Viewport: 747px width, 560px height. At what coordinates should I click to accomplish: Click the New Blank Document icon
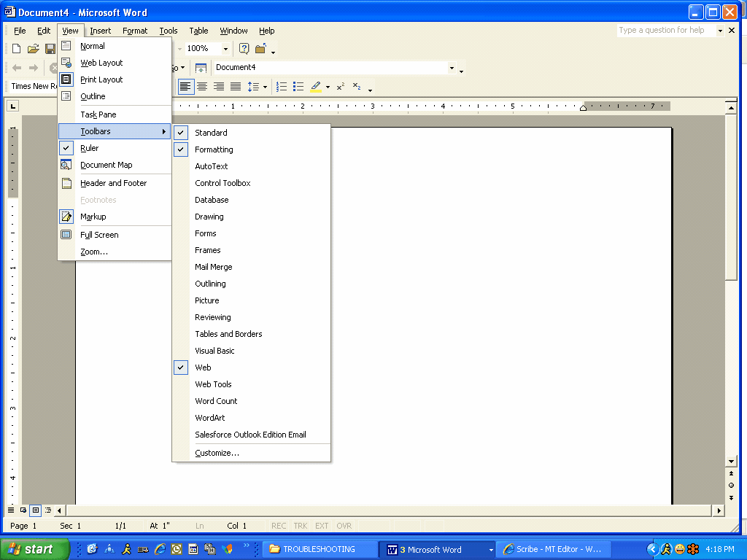click(16, 49)
